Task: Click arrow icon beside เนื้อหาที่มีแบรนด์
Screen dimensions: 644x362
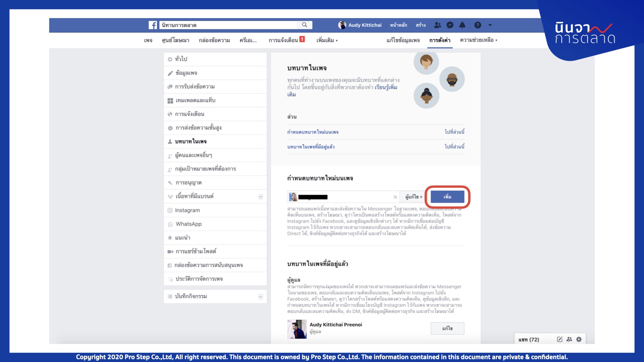Action: pos(261,197)
